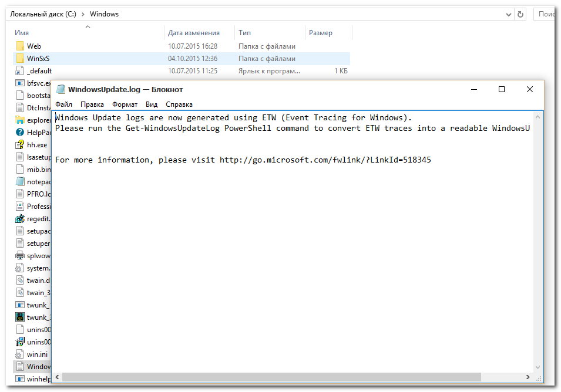
Task: Click the hh.exe help icon
Action: pyautogui.click(x=20, y=145)
